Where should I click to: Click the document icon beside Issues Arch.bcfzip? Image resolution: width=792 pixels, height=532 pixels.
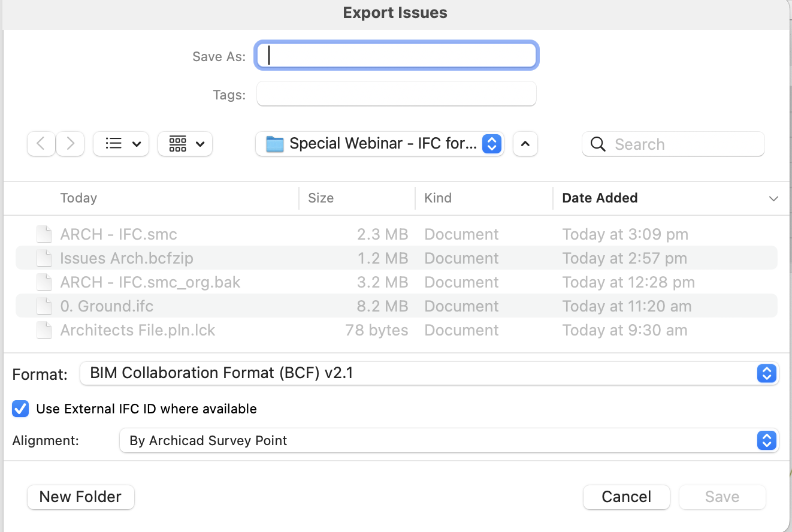click(44, 258)
